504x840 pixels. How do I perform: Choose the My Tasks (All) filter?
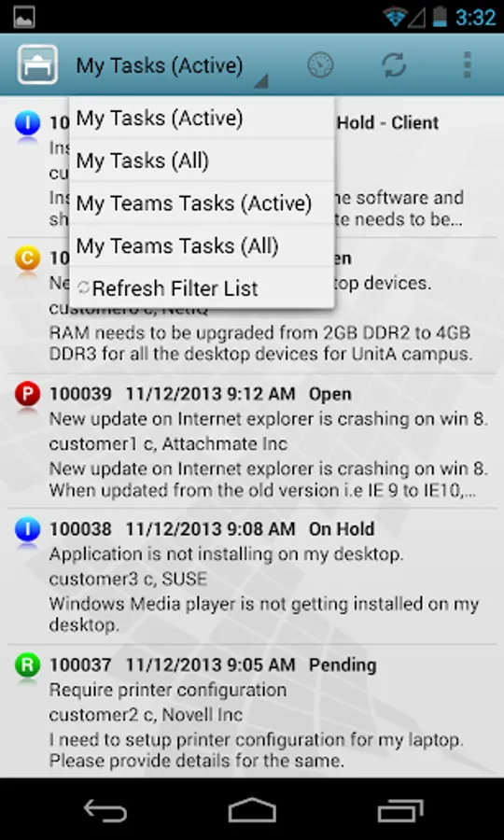point(202,161)
